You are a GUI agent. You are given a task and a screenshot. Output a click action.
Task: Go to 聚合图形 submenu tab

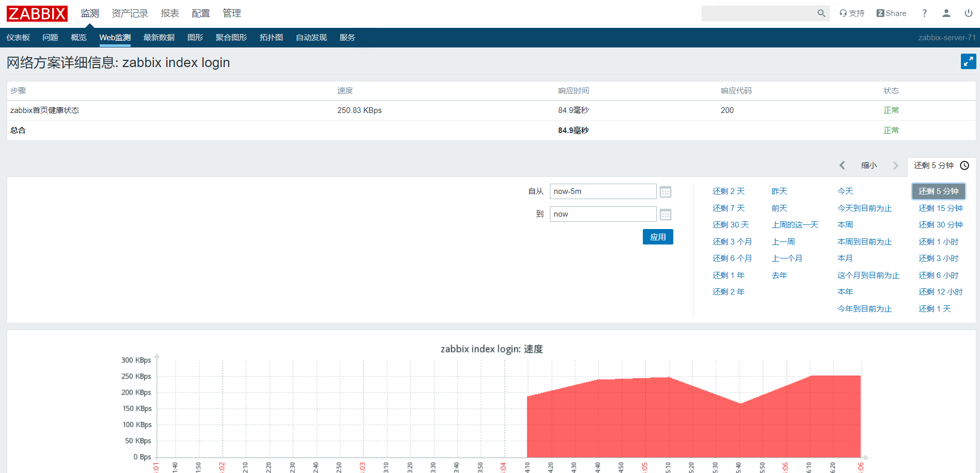tap(231, 38)
